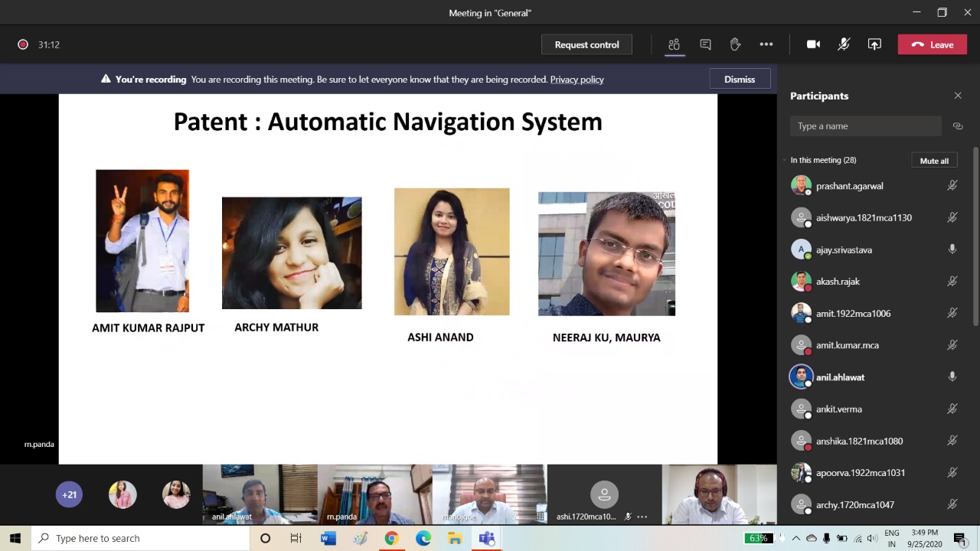Open Microsoft Teams from the taskbar

pyautogui.click(x=486, y=538)
